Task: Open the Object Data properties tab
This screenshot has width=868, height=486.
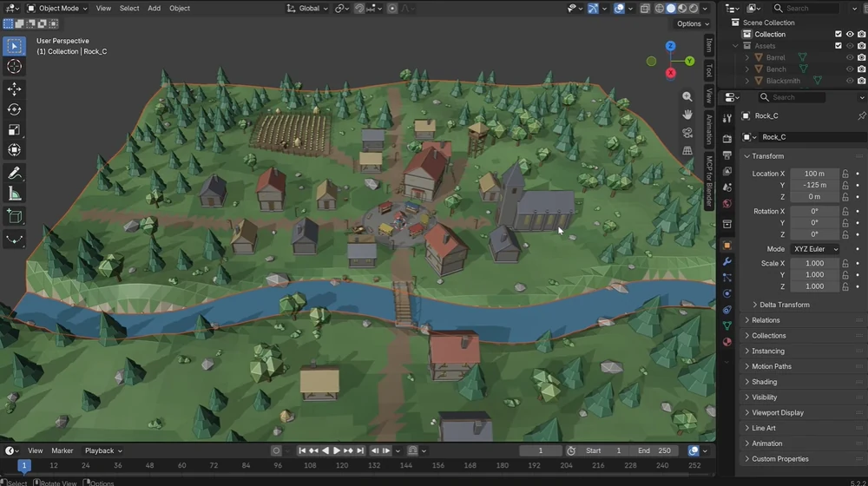Action: (727, 325)
